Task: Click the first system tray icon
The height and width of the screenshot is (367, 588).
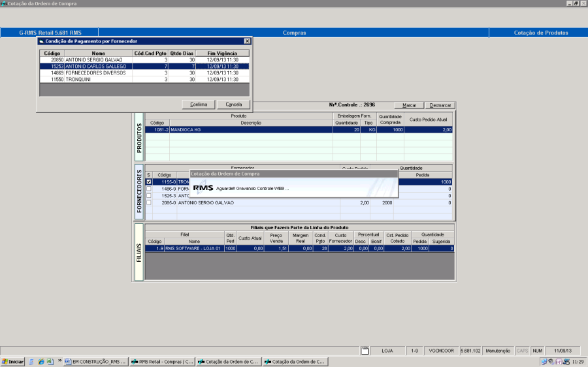Action: point(544,362)
